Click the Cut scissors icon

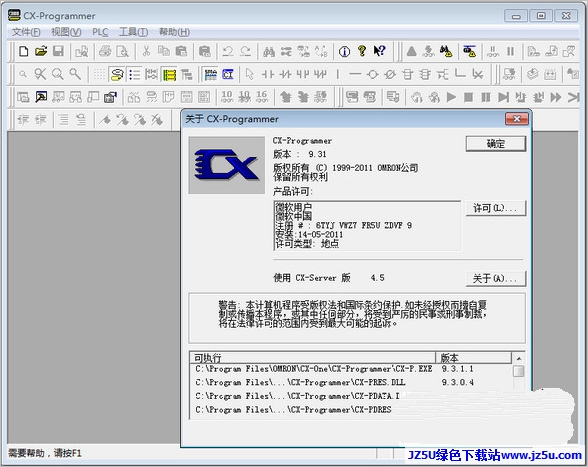click(146, 51)
